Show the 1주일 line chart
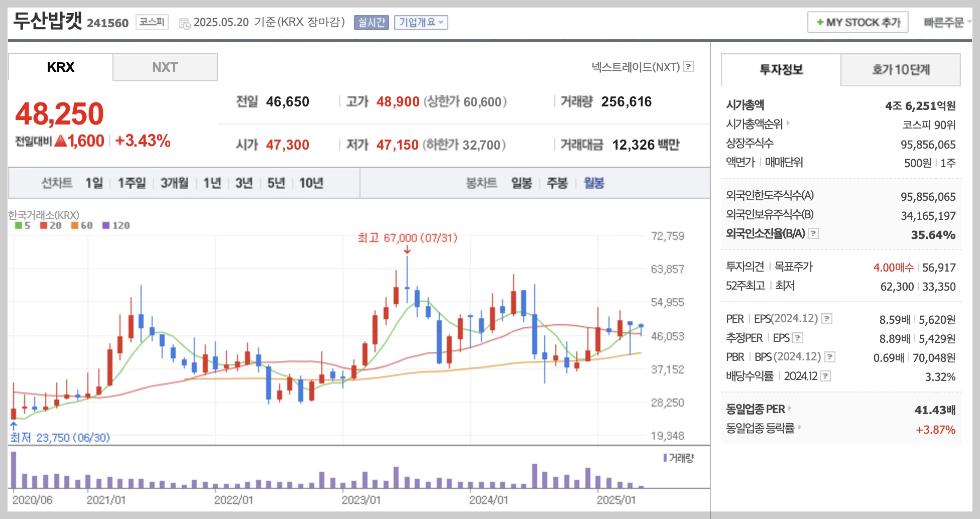Viewport: 980px width, 519px height. click(132, 183)
